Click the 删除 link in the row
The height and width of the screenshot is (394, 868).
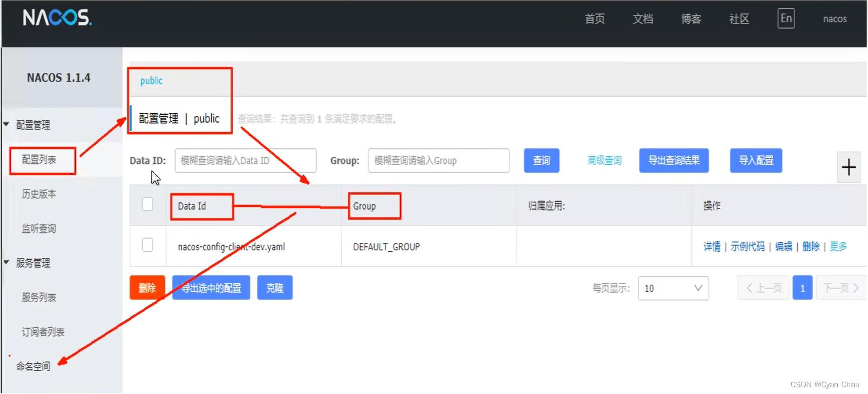coord(811,246)
